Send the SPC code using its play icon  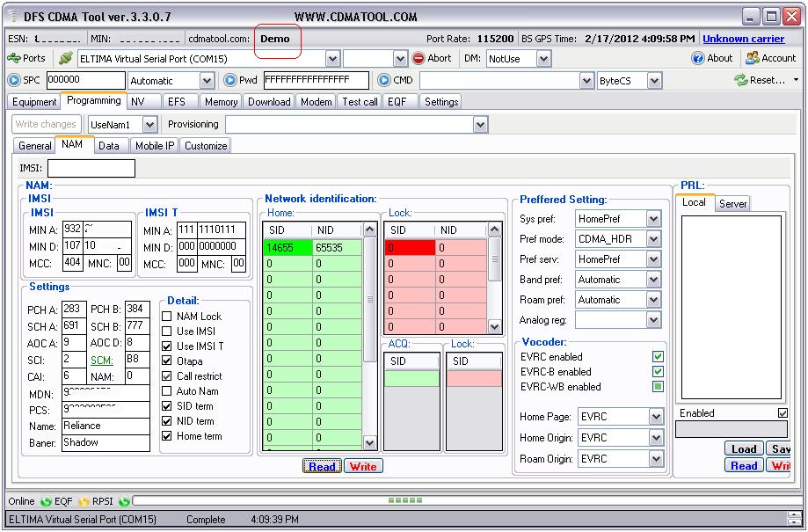[x=14, y=80]
